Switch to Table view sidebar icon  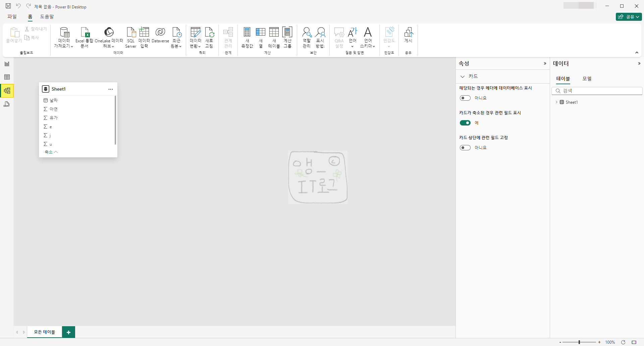(7, 77)
